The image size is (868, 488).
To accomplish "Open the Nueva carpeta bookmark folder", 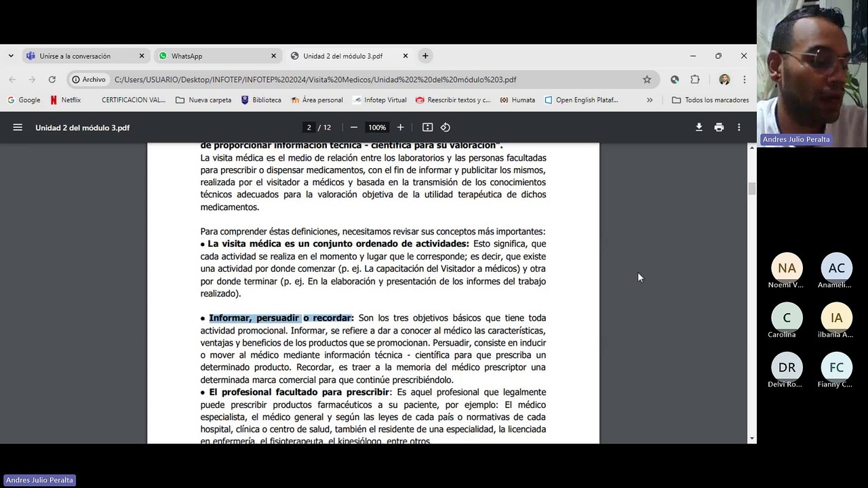I will [x=203, y=100].
